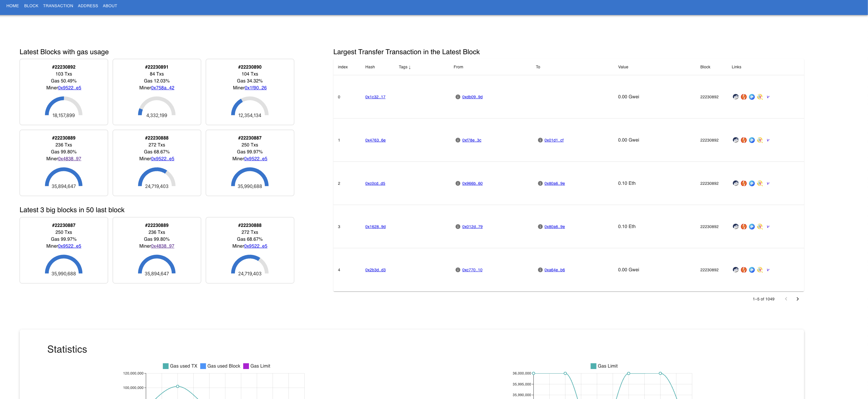Open the TRANSACTION menu item
Image resolution: width=868 pixels, height=399 pixels.
point(58,6)
